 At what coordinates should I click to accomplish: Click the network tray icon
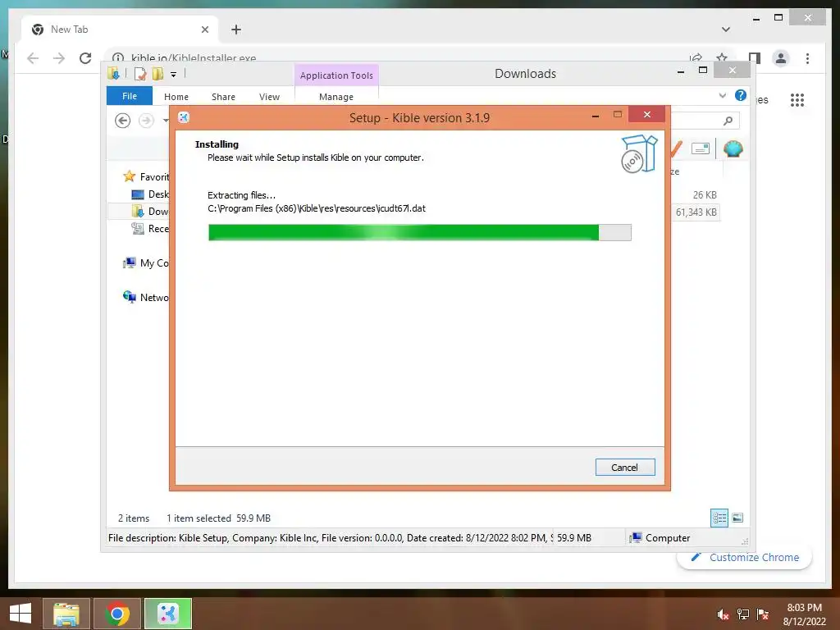(x=743, y=614)
